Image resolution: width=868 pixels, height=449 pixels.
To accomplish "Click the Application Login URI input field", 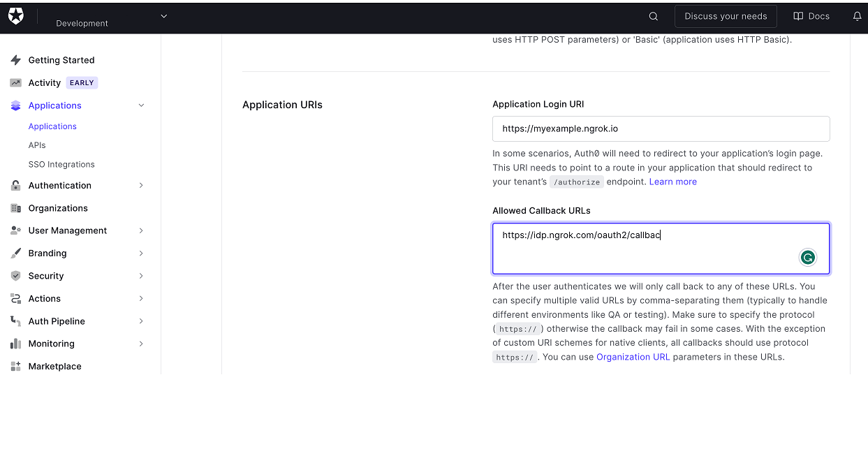I will click(661, 128).
